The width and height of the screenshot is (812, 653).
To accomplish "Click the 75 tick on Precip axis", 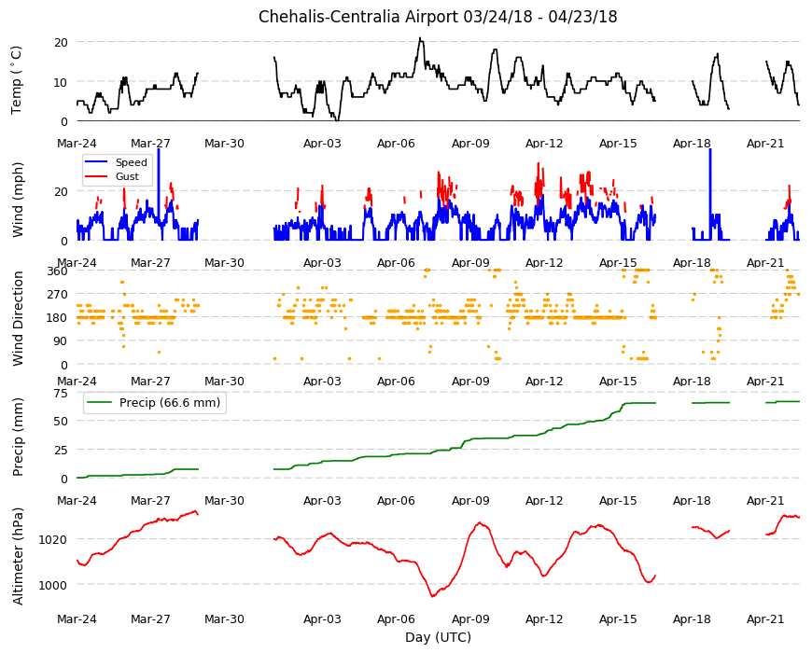I will 61,394.
